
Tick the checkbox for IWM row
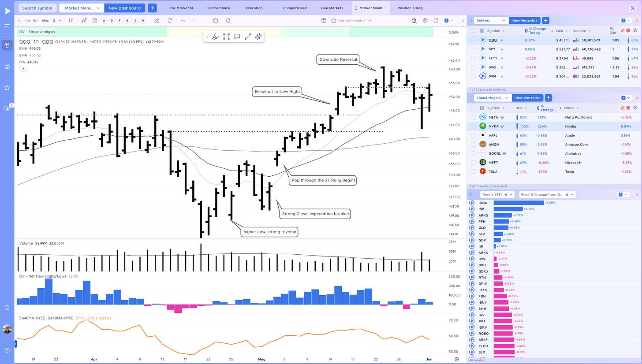473,76
